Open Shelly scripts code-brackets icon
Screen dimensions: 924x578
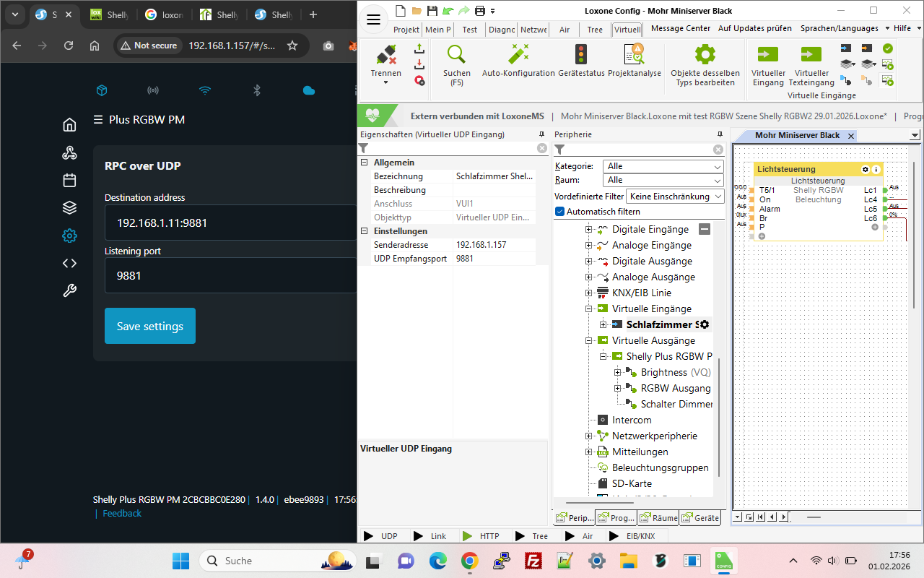tap(69, 263)
